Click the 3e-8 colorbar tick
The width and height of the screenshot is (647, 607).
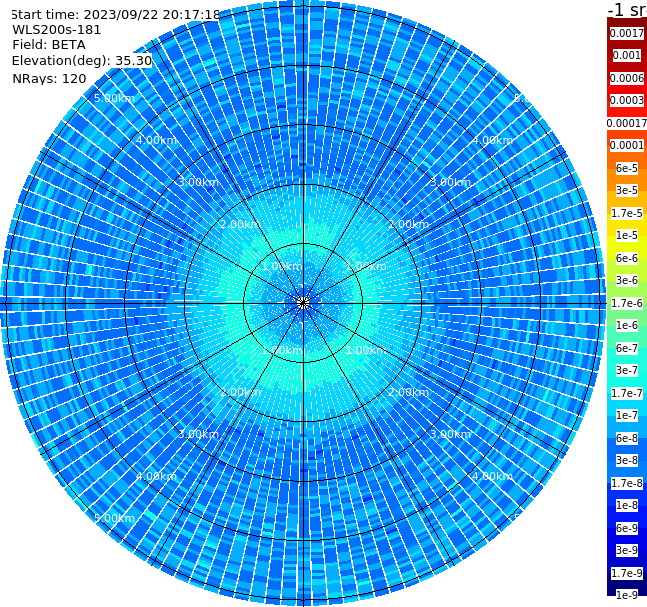627,460
